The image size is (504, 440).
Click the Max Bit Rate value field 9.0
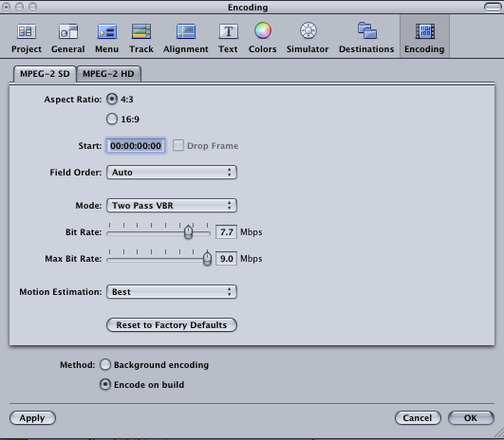[x=226, y=258]
